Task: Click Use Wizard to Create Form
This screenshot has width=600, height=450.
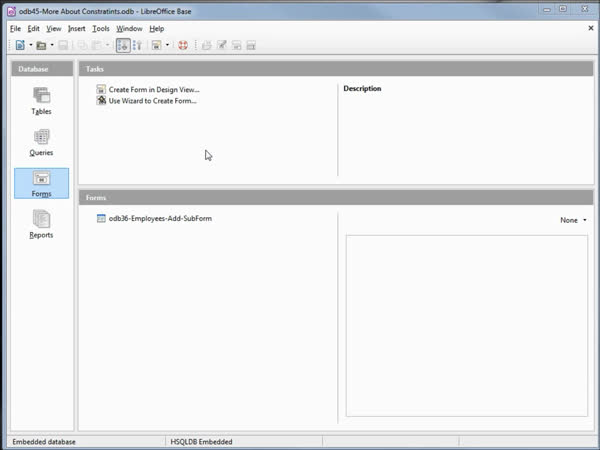Action: 152,101
